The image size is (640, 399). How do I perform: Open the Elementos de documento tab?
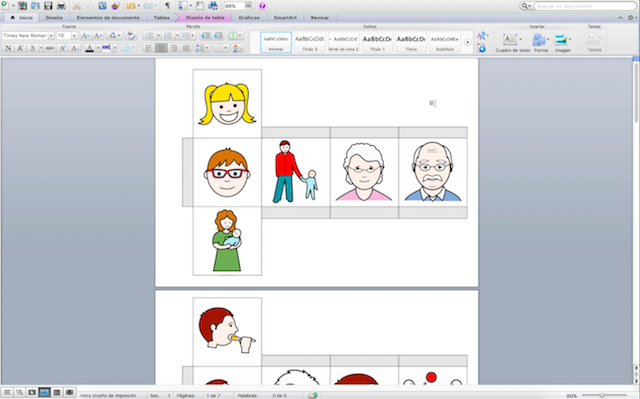click(x=108, y=18)
